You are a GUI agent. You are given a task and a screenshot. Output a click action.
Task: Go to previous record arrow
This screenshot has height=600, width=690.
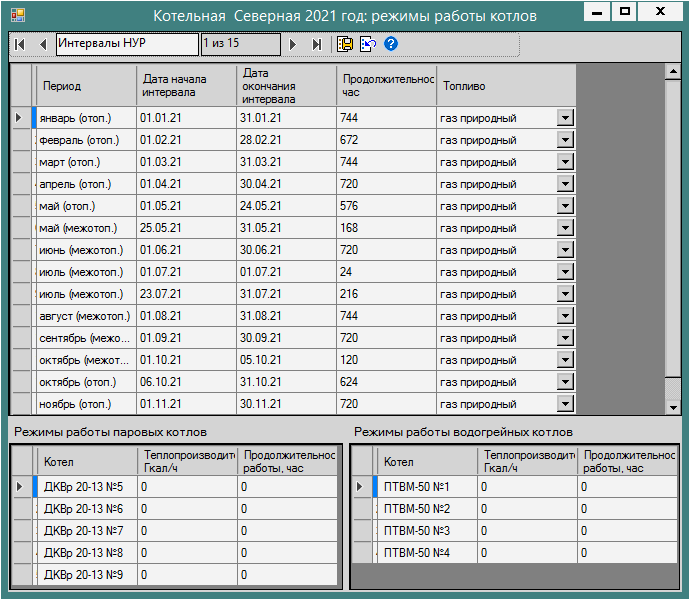point(42,44)
